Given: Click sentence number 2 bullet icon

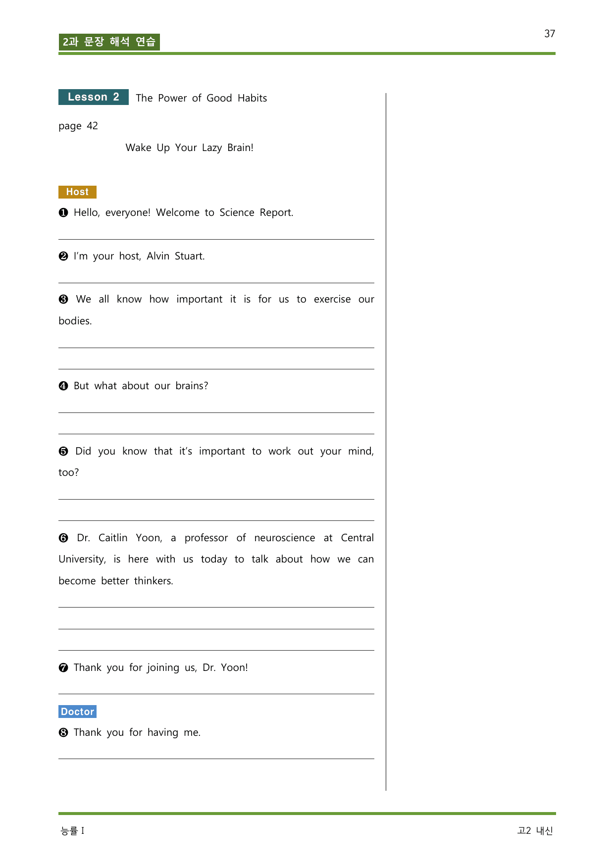Looking at the screenshot, I should (63, 256).
